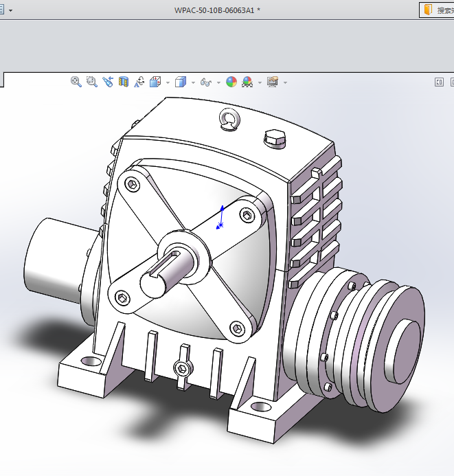Click the Display Style box icon
Screen dimensions: 454x476
(181, 82)
